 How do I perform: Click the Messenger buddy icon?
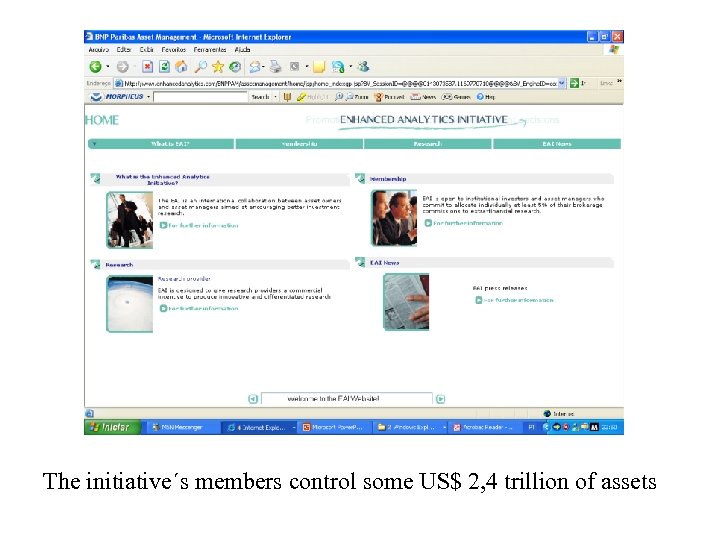click(x=364, y=67)
